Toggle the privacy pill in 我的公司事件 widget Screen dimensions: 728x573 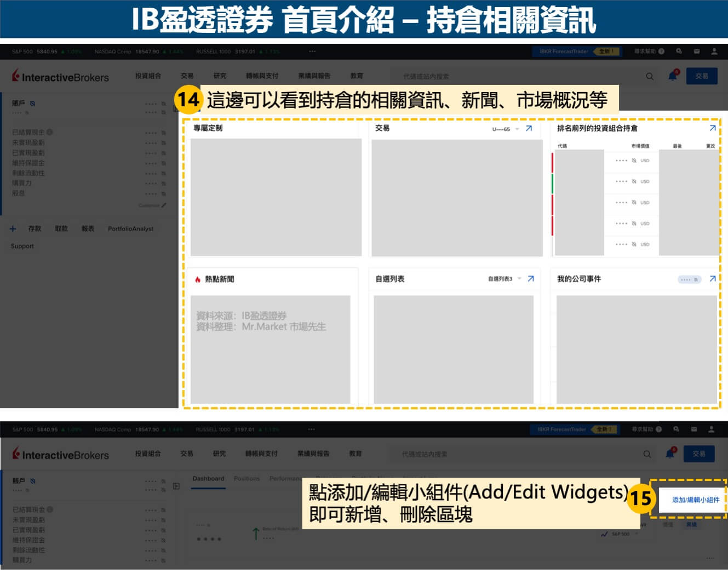click(x=689, y=279)
